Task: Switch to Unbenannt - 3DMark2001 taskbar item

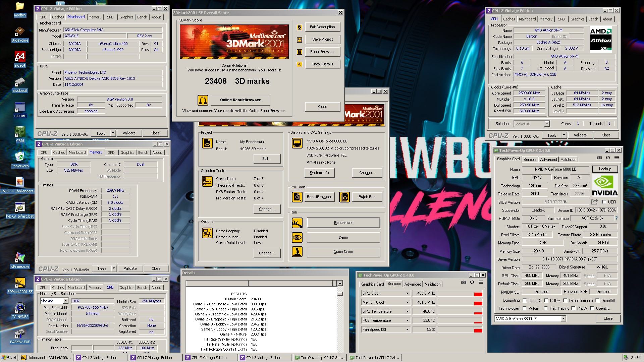Action: 46,358
